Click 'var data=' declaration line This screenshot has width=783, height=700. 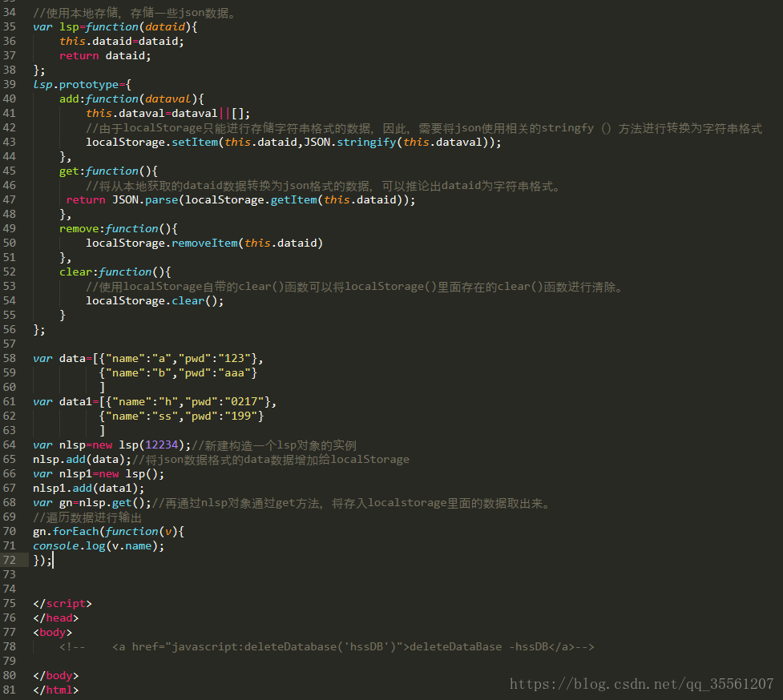click(x=147, y=358)
